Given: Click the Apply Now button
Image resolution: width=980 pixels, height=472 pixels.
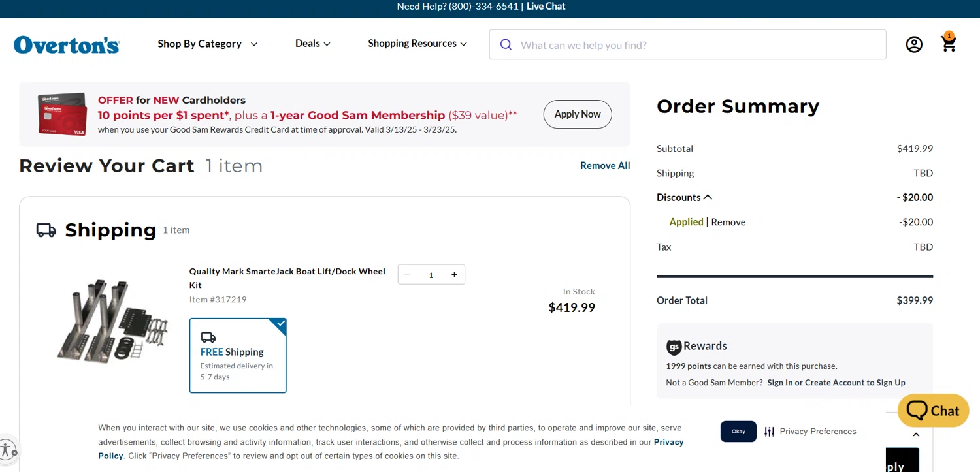Looking at the screenshot, I should (578, 114).
